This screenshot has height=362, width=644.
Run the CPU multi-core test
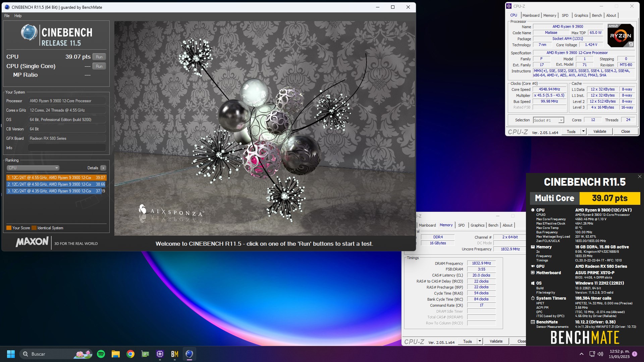[99, 57]
